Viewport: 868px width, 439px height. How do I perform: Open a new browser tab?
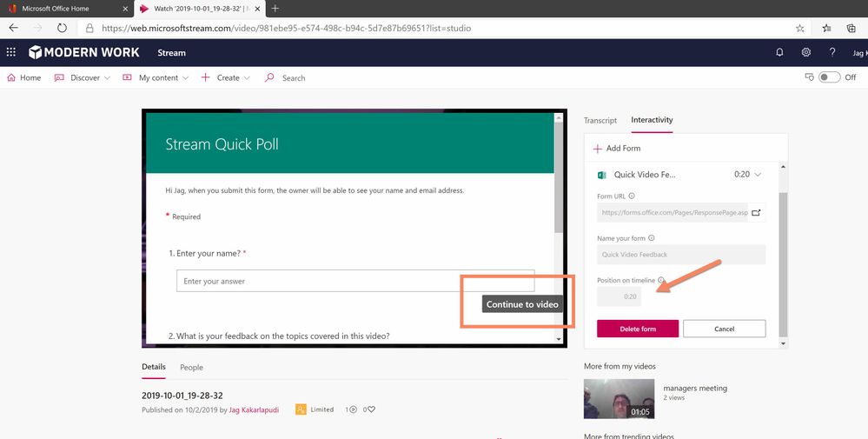(x=275, y=9)
